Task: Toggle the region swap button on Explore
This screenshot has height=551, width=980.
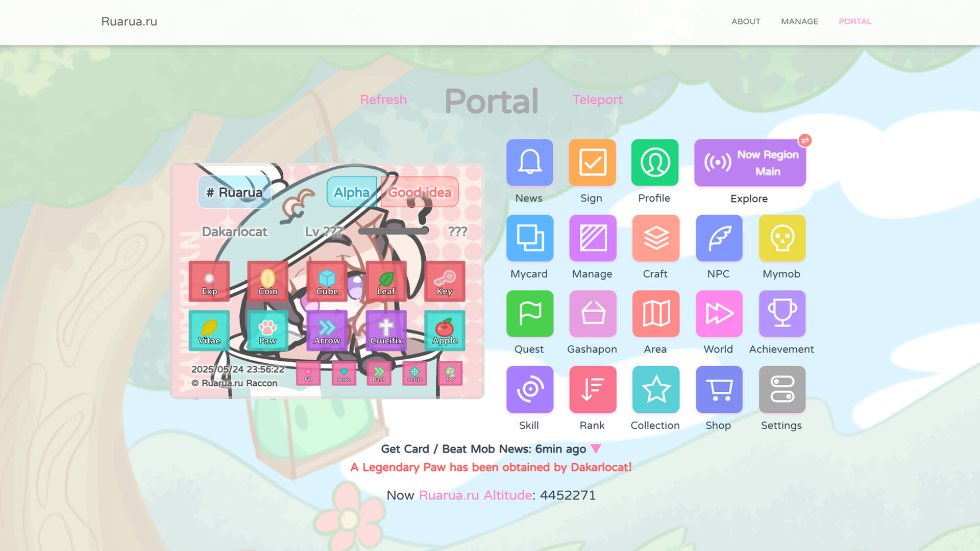Action: pos(805,141)
